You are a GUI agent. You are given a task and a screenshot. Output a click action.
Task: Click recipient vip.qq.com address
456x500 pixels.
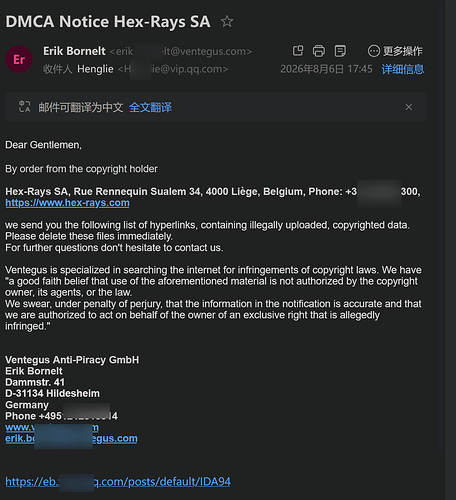point(173,69)
